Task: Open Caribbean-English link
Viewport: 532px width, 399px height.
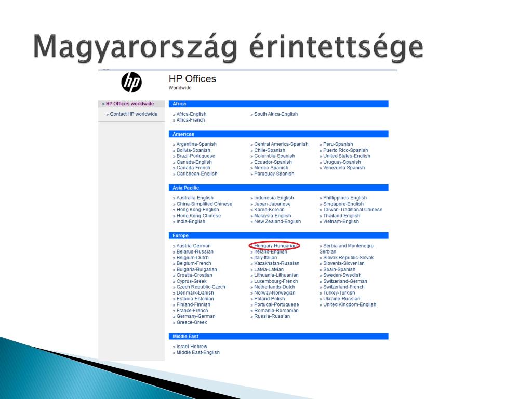Action: 197,174
